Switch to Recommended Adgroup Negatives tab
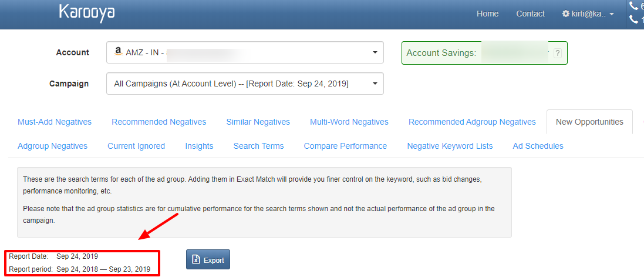 pyautogui.click(x=472, y=122)
